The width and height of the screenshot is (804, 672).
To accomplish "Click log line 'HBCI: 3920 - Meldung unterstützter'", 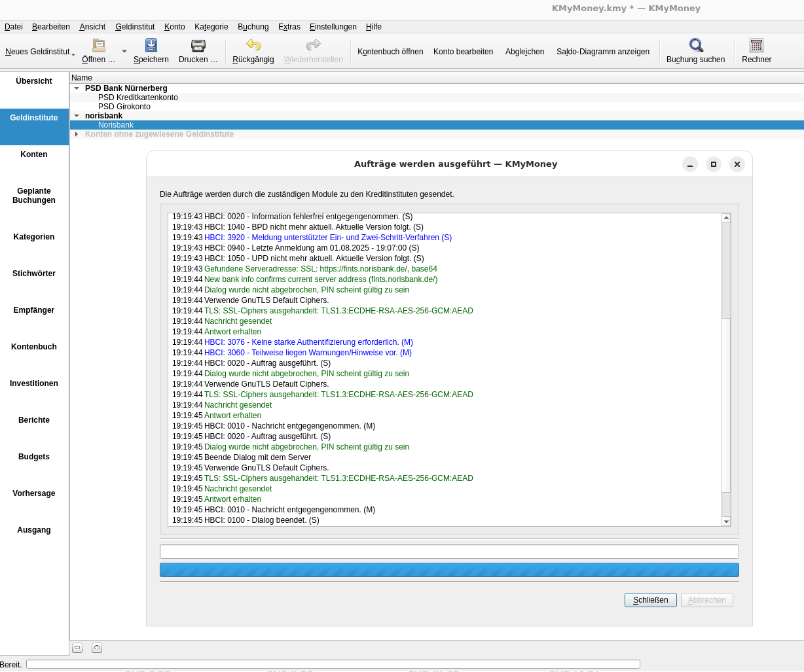I will click(x=328, y=238).
